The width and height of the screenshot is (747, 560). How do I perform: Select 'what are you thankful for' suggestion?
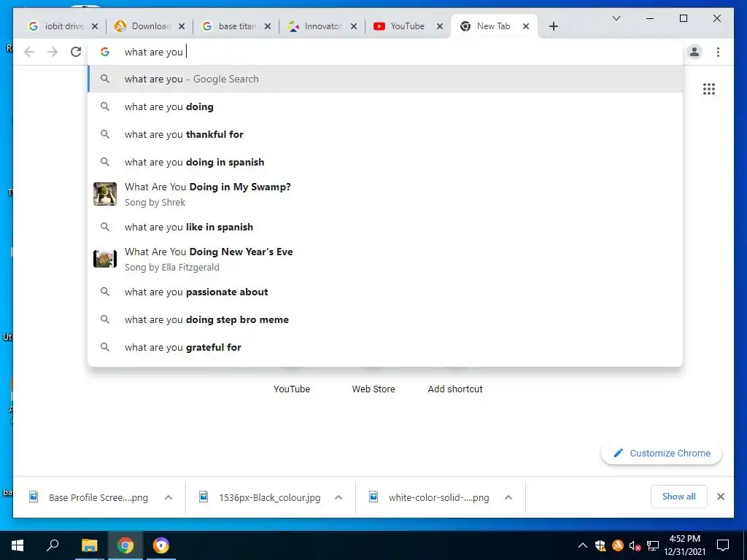[x=385, y=134]
